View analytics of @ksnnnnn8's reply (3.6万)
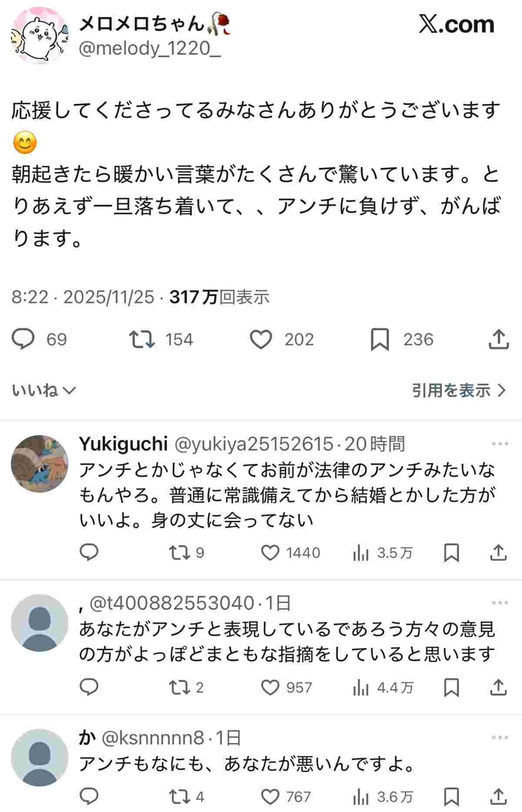Image resolution: width=522 pixels, height=812 pixels. pyautogui.click(x=361, y=797)
